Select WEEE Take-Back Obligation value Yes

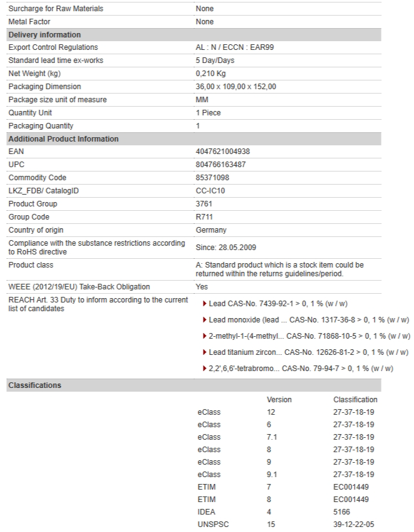[202, 287]
